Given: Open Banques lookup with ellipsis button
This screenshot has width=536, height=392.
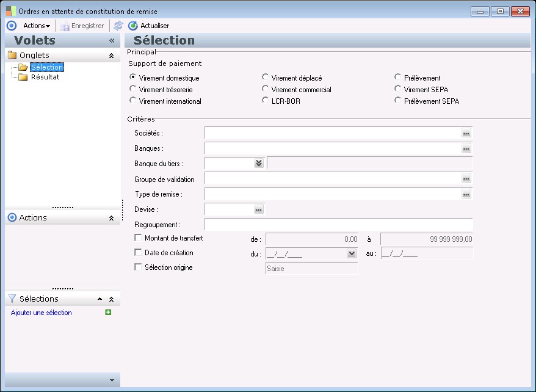Looking at the screenshot, I should [466, 148].
